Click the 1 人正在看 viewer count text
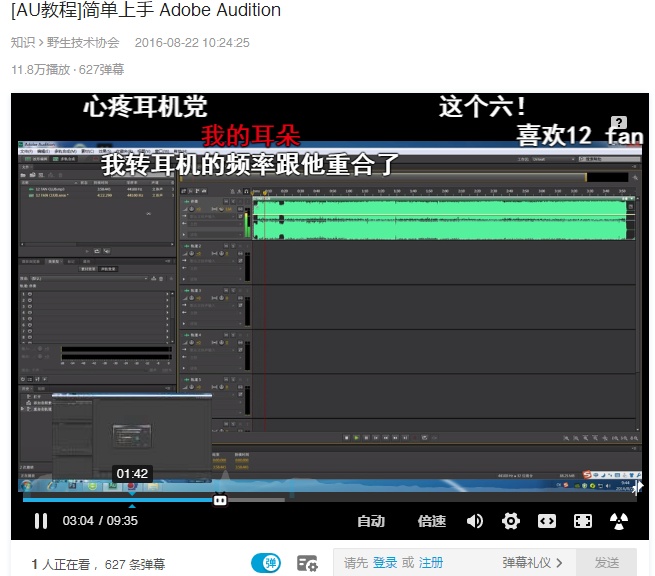The width and height of the screenshot is (655, 576). pyautogui.click(x=60, y=564)
